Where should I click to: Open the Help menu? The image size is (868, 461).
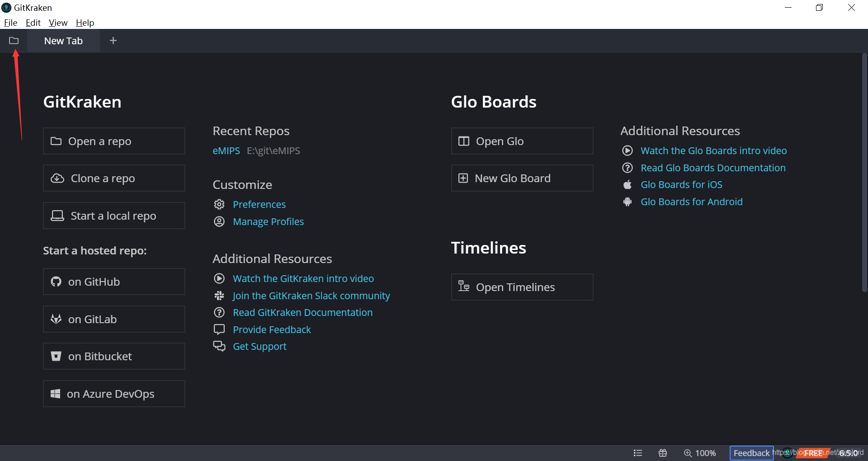click(x=85, y=23)
